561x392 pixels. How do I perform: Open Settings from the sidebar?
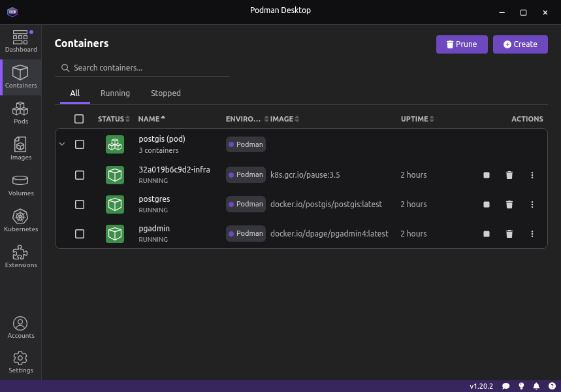[21, 363]
